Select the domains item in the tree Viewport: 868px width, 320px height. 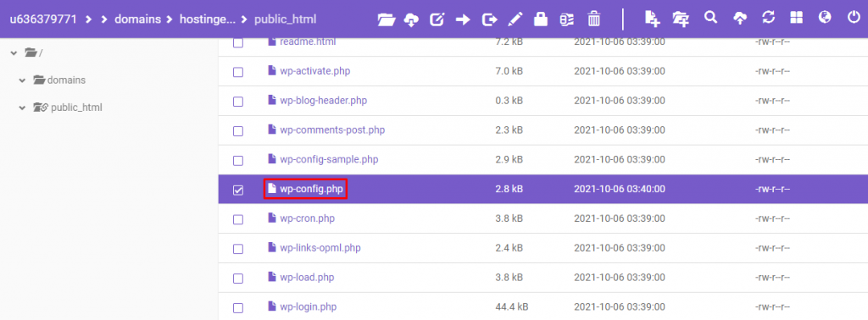(66, 80)
